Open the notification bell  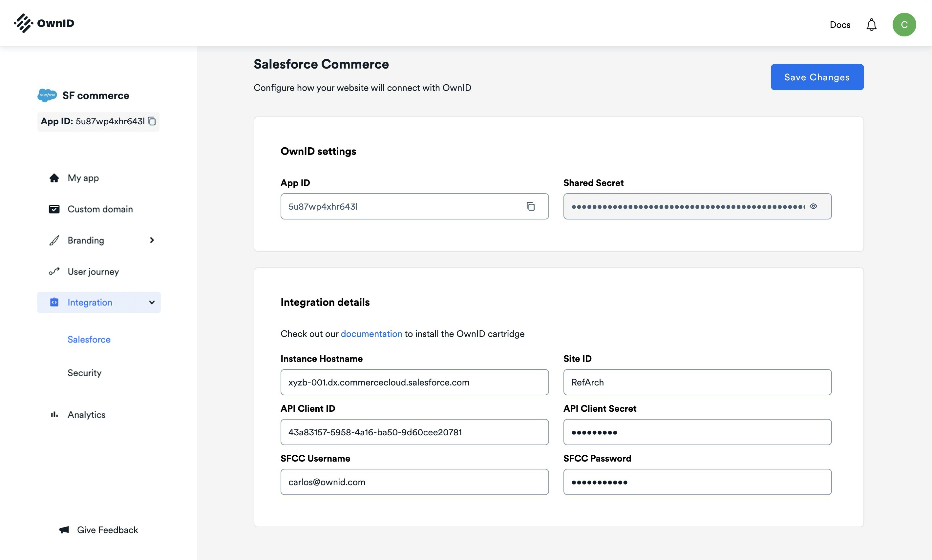click(871, 24)
